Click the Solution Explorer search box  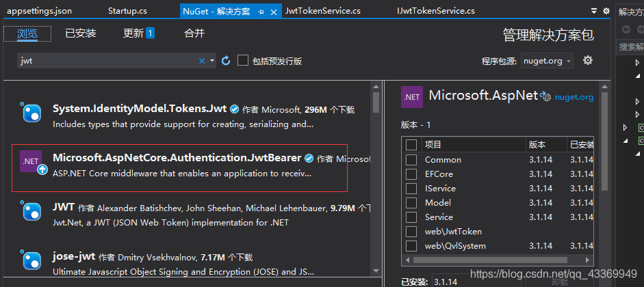[x=631, y=46]
